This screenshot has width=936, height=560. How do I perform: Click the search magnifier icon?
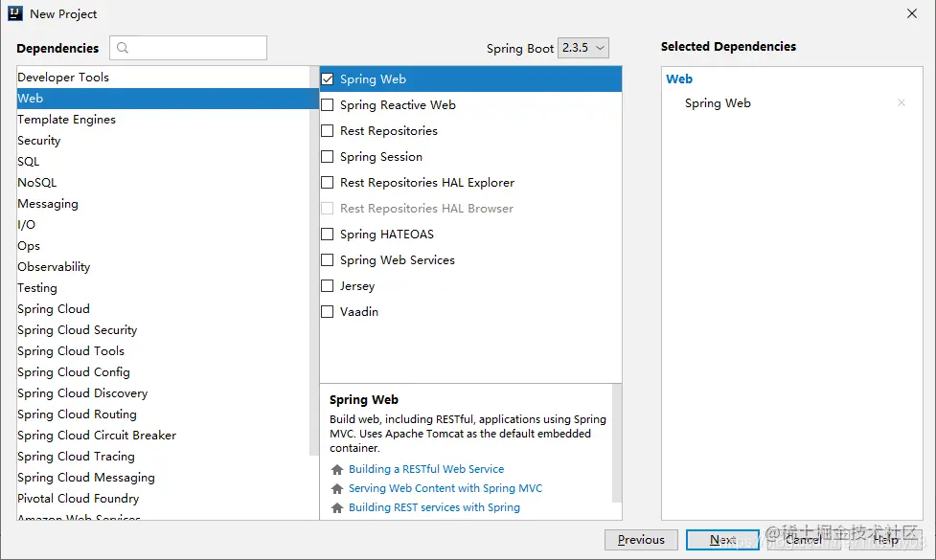coord(123,48)
